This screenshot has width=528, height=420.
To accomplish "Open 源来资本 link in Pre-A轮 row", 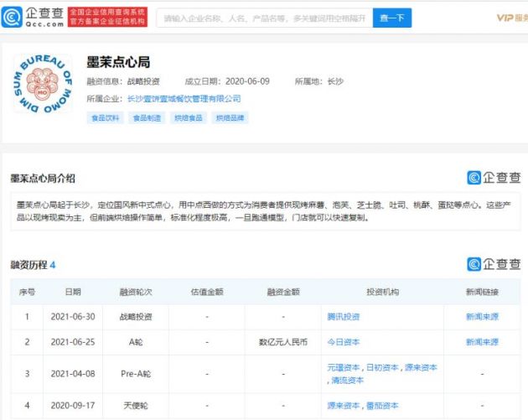I will coord(421,367).
